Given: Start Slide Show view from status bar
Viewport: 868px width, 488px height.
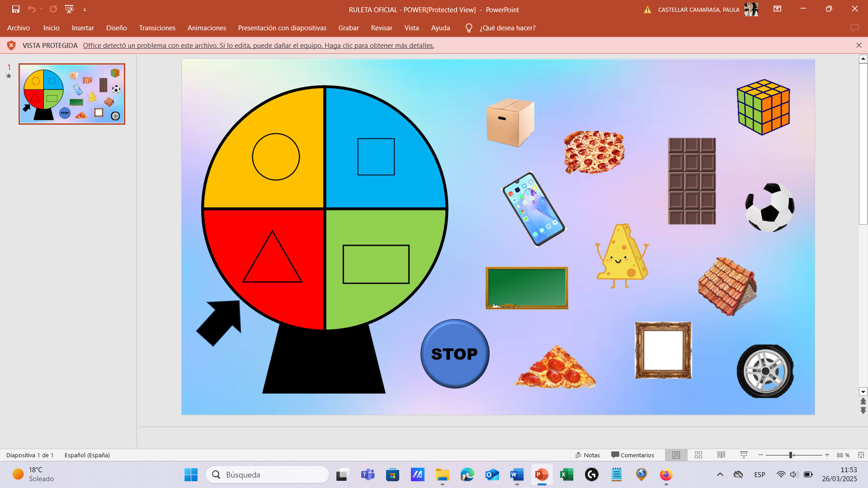Looking at the screenshot, I should click(x=744, y=455).
